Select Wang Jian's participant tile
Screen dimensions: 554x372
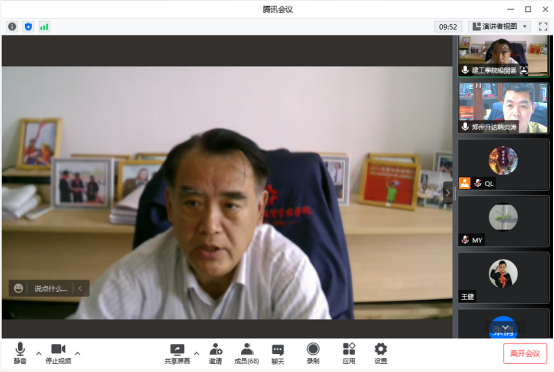pos(503,278)
